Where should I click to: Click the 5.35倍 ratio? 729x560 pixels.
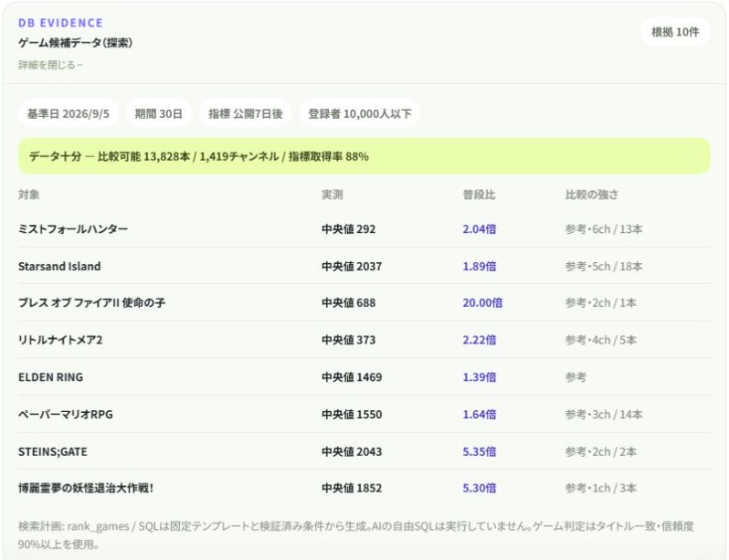click(x=480, y=451)
